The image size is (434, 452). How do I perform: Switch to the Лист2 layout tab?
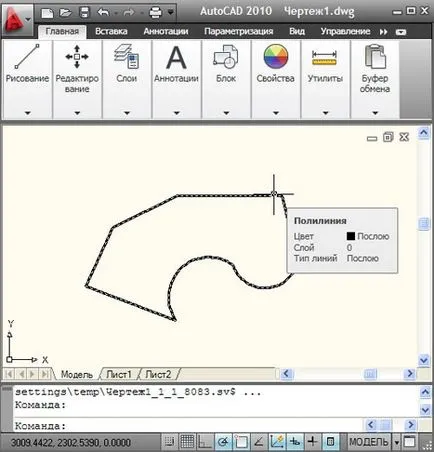(x=158, y=374)
